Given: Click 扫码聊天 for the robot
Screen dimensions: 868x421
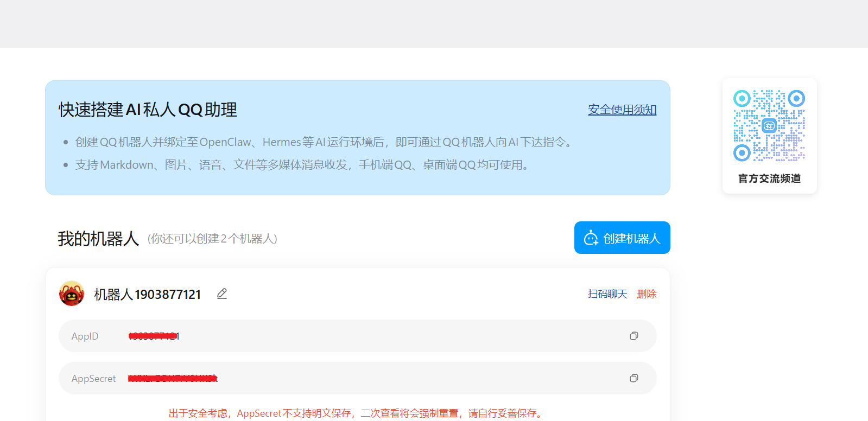Looking at the screenshot, I should pyautogui.click(x=607, y=294).
